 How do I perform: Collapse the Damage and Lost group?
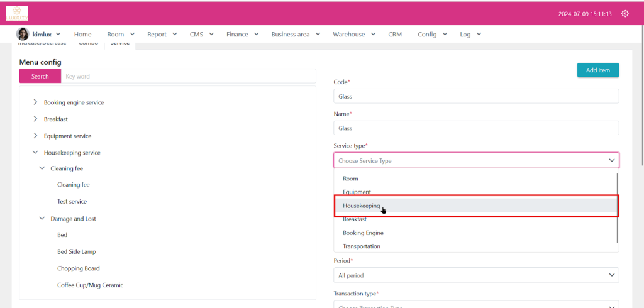(42, 219)
